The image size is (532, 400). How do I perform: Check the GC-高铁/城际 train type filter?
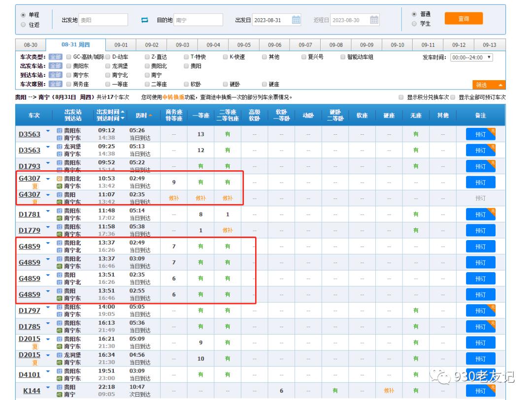(69, 58)
